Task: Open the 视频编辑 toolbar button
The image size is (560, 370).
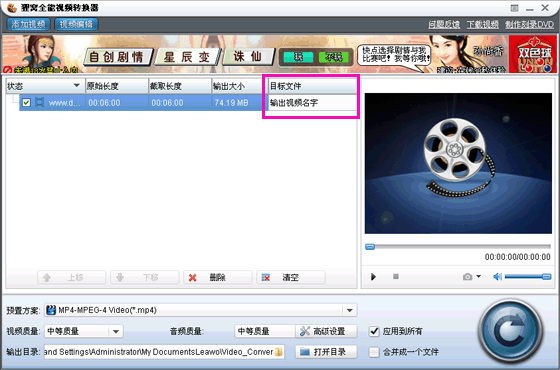Action: (76, 24)
